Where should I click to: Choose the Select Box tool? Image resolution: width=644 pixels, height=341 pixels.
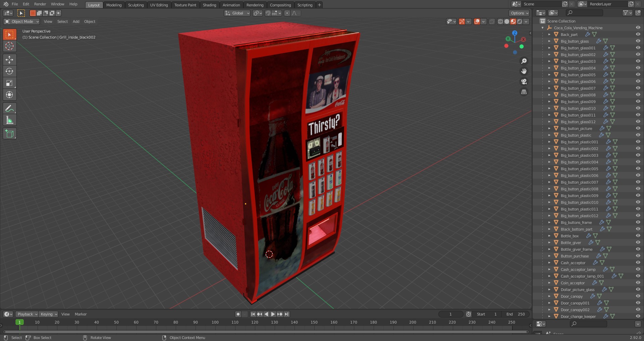[9, 35]
